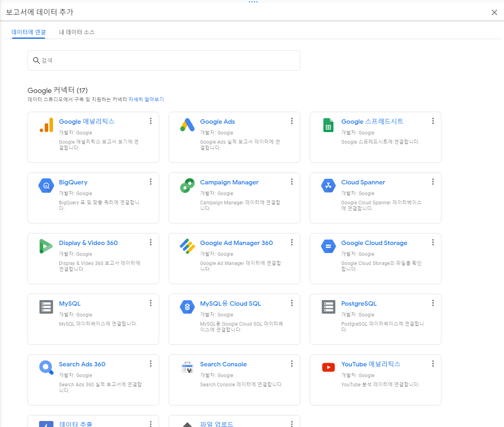Open more options for Display & Video 360
The height and width of the screenshot is (427, 504).
(x=151, y=242)
